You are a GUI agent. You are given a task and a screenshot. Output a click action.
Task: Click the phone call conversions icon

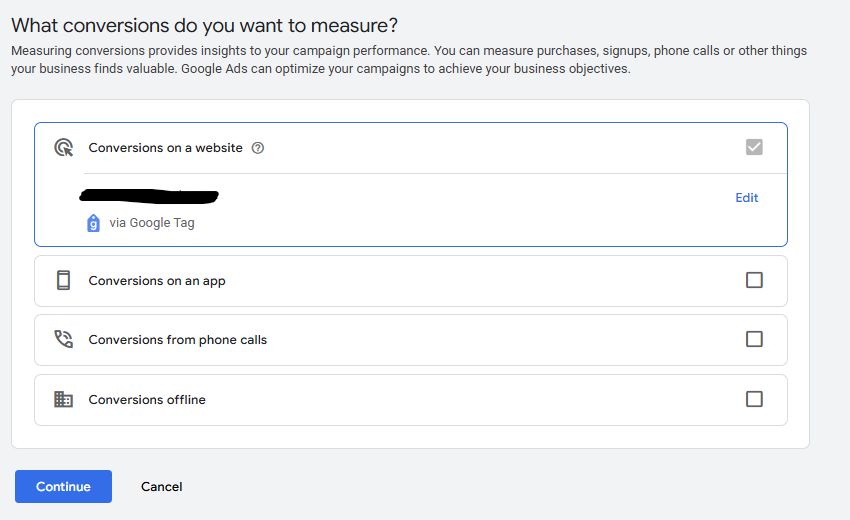click(63, 340)
